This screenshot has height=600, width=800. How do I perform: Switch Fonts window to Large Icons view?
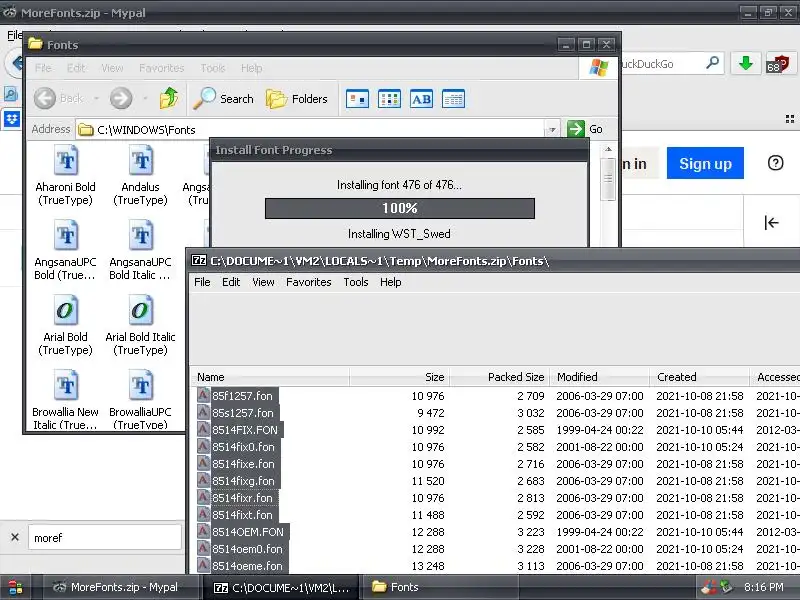click(x=357, y=98)
